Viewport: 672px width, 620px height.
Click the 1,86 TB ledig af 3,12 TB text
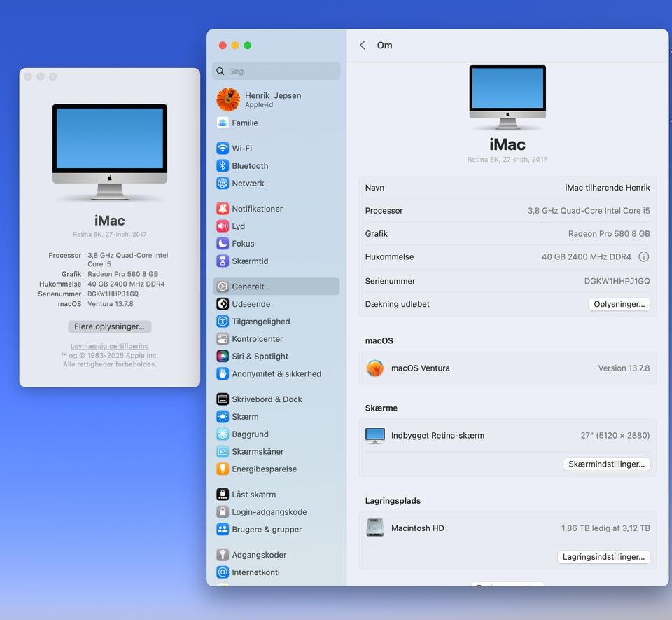pyautogui.click(x=605, y=528)
